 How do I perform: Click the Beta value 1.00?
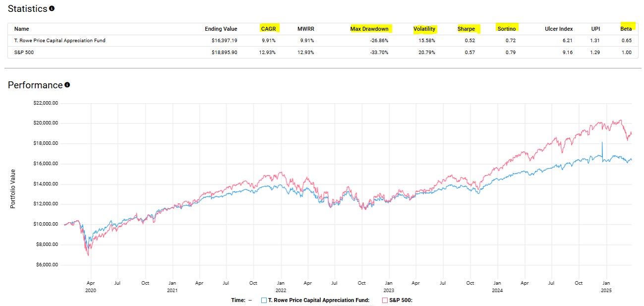point(627,52)
